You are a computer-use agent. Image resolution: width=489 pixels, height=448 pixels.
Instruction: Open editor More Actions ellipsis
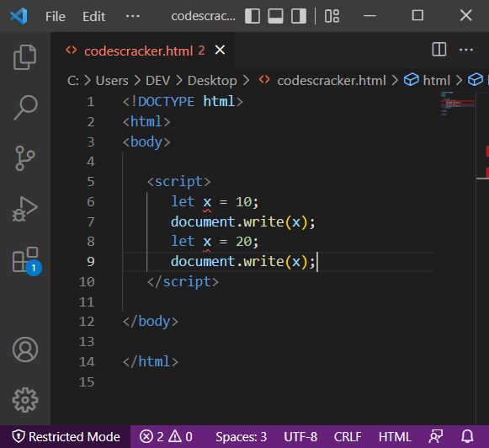466,50
